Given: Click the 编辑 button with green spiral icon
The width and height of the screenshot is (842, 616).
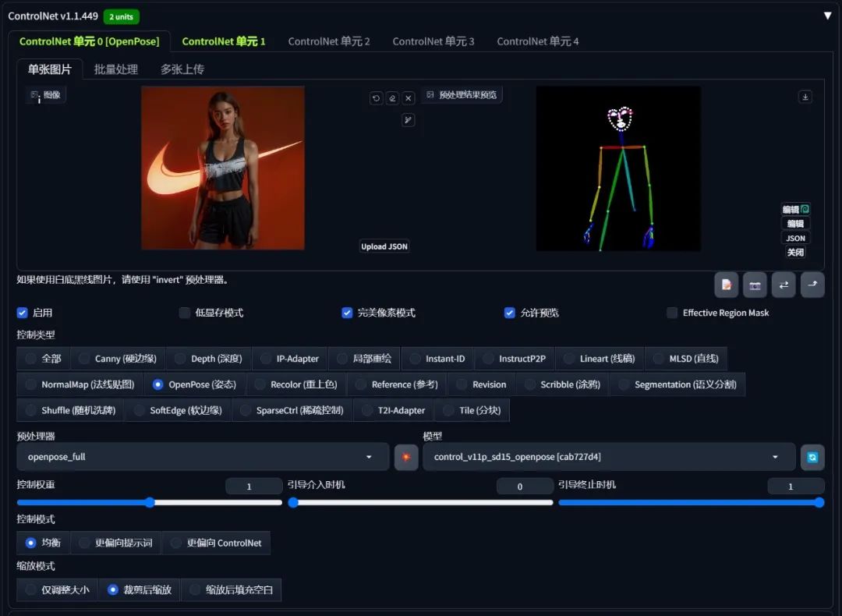Looking at the screenshot, I should (795, 209).
